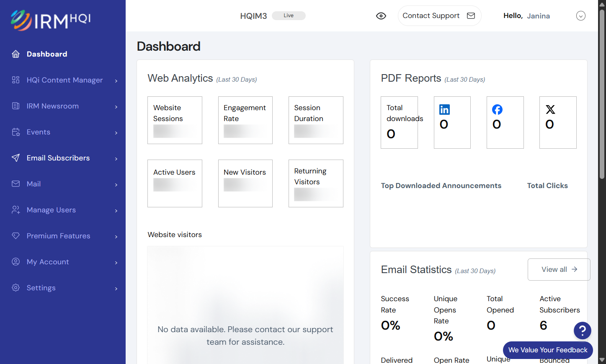Expand the HQi Content Manager submenu
The image size is (606, 364).
116,80
